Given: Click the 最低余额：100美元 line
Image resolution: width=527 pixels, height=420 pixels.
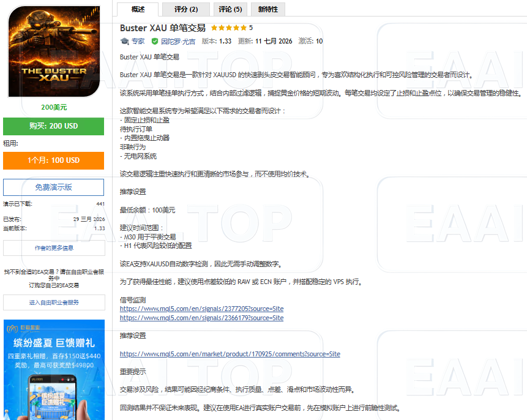Looking at the screenshot, I should tap(148, 210).
